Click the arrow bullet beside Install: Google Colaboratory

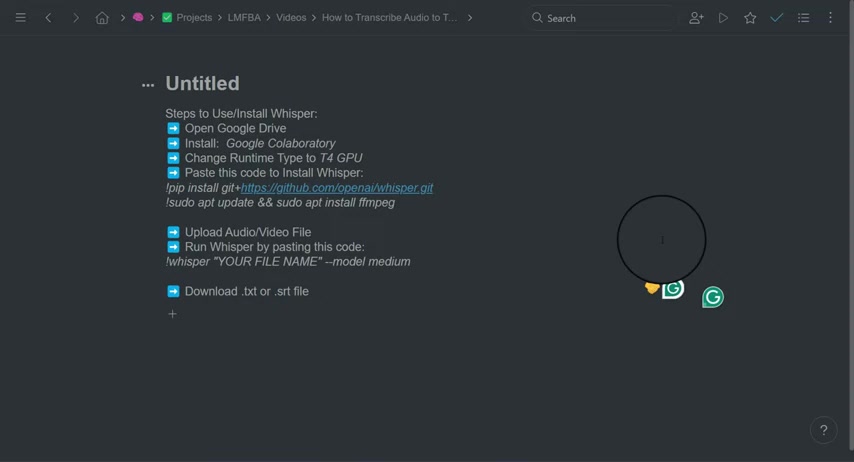coord(173,143)
